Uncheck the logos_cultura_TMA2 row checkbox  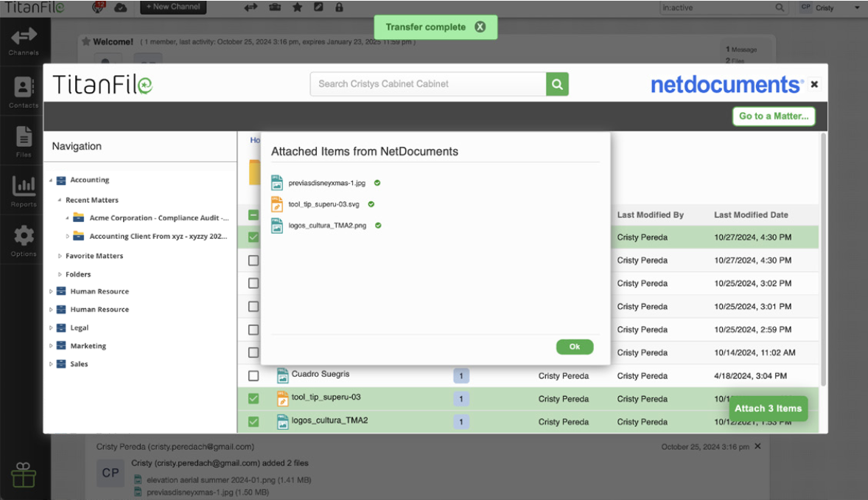click(253, 422)
